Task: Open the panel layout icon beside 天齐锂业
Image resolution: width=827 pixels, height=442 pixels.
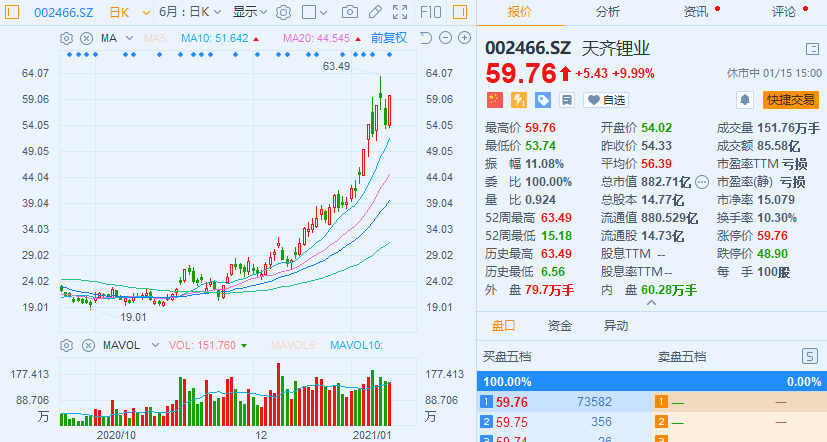Action: [812, 50]
